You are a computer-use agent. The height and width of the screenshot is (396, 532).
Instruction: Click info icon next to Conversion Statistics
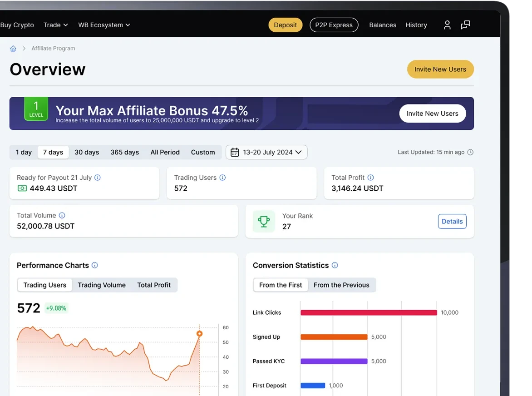(x=335, y=265)
